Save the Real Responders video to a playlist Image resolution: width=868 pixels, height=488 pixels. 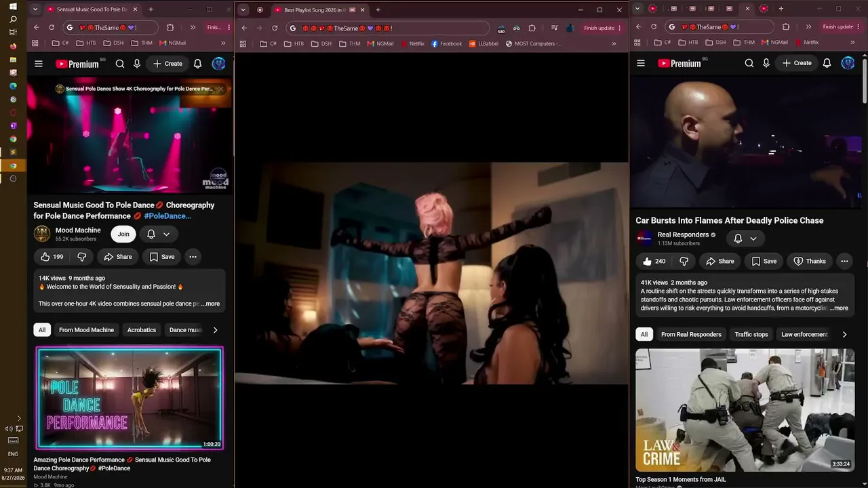(x=764, y=261)
